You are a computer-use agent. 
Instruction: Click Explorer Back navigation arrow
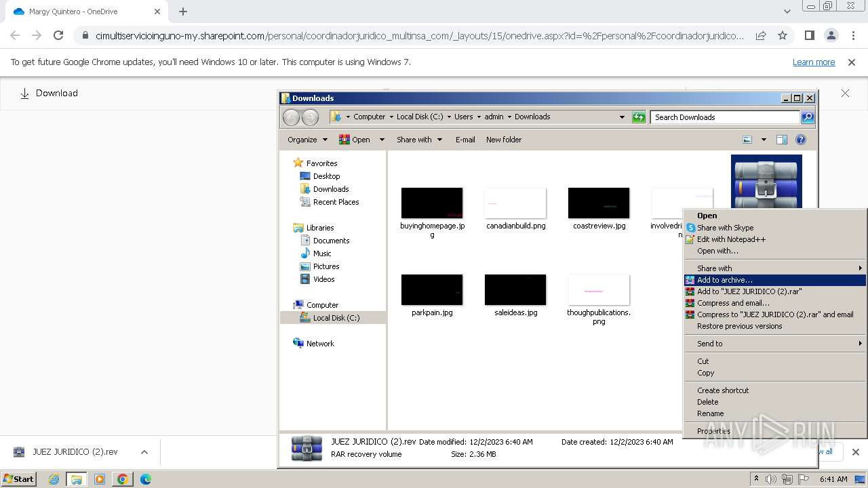click(291, 117)
